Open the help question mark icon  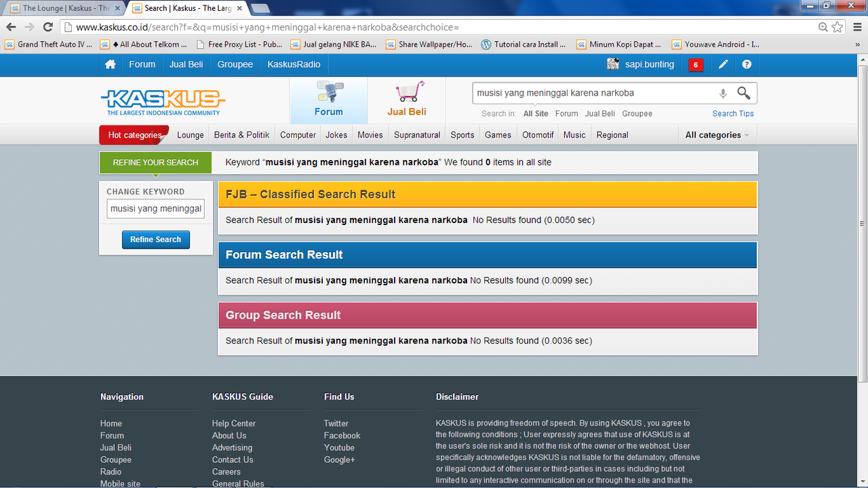(747, 64)
